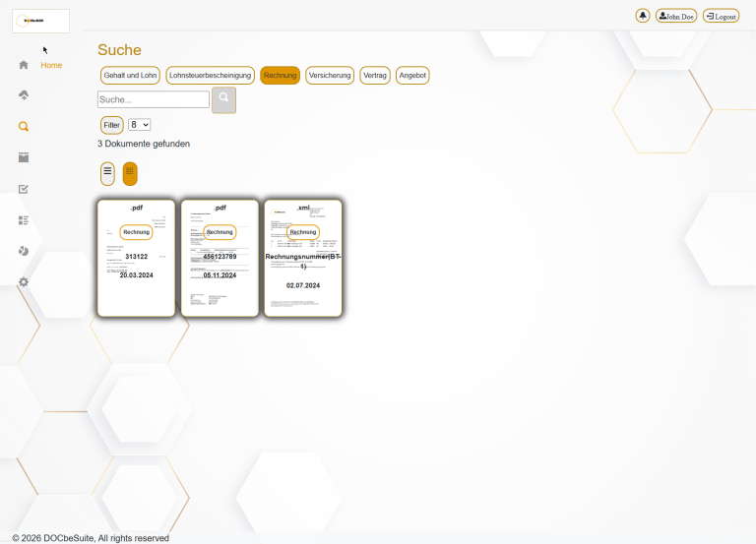
Task: Switch to grid view layout
Action: click(x=130, y=173)
